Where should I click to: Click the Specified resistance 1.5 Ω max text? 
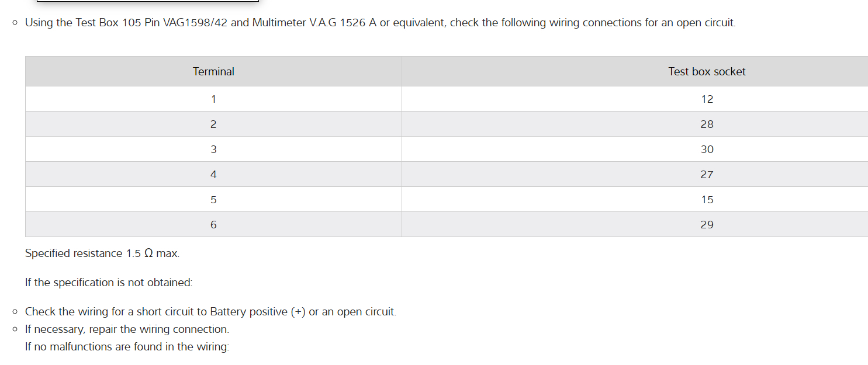tap(102, 253)
